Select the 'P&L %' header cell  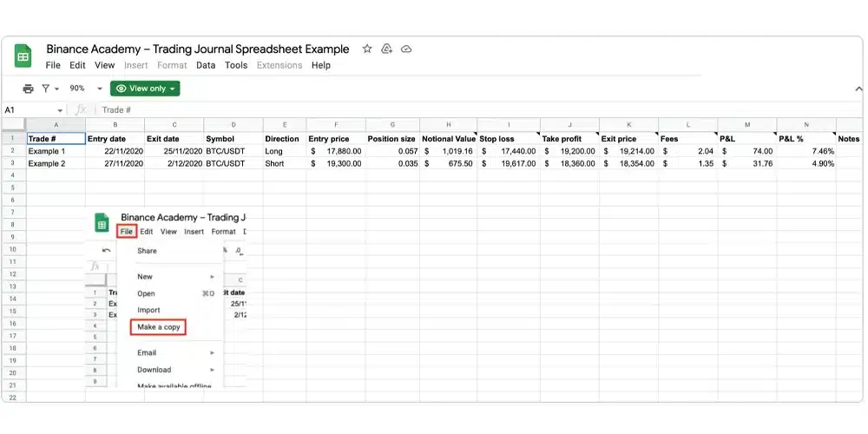point(806,139)
